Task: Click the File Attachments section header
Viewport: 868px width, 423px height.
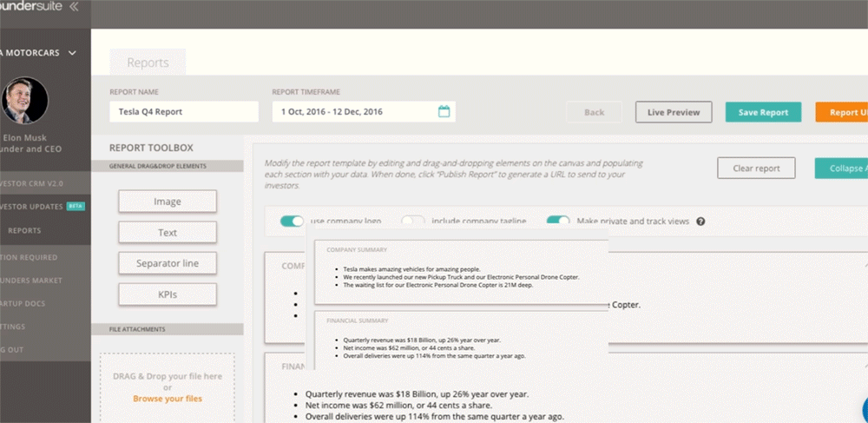Action: click(x=168, y=329)
